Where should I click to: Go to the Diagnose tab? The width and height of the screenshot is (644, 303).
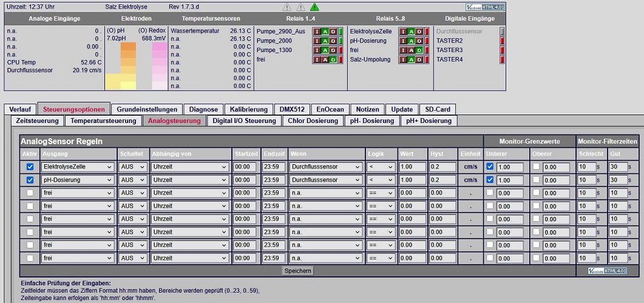203,110
